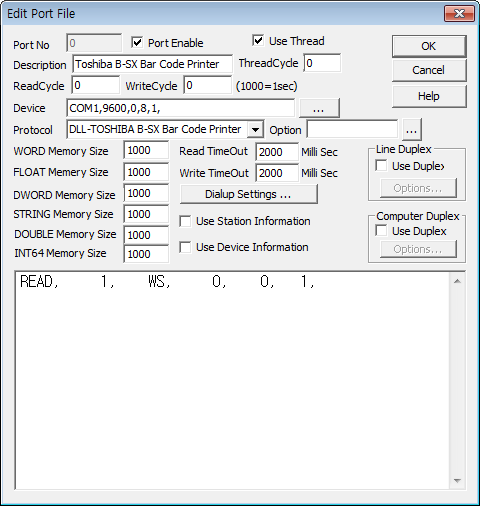Enable Use Device Information checkbox
Viewport: 480px width, 506px height.
click(185, 247)
